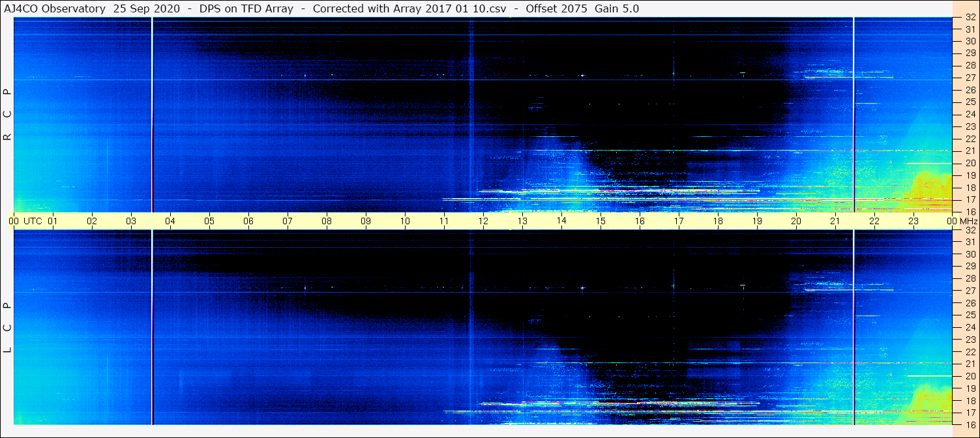Select hour 15 on the time axis
Image resolution: width=980 pixels, height=438 pixels.
tap(601, 221)
